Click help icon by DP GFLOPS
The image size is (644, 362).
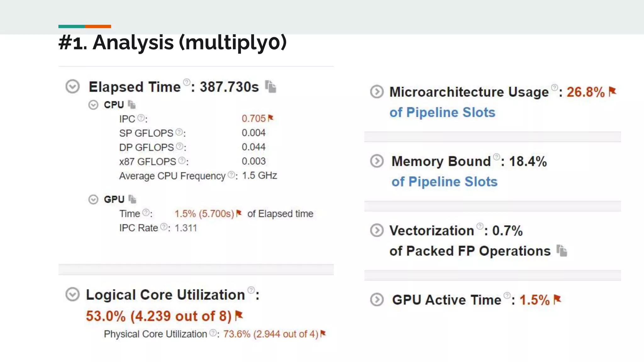point(180,146)
